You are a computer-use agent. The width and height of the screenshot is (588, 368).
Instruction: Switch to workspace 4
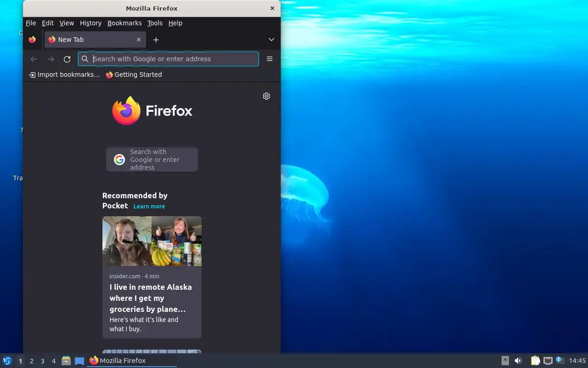pos(54,361)
